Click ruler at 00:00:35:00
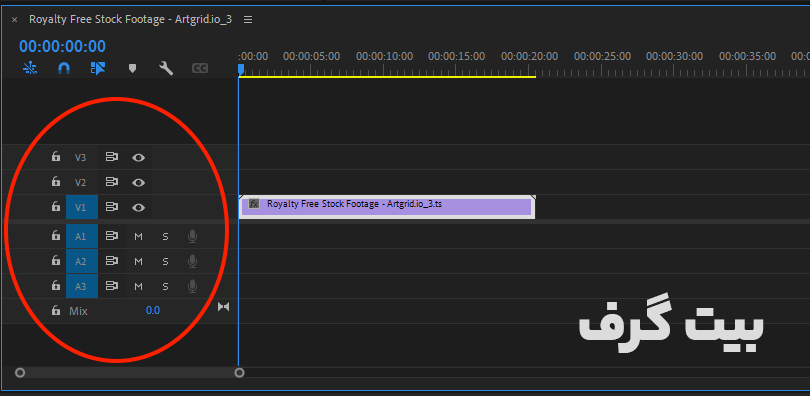810x396 pixels. [x=747, y=56]
